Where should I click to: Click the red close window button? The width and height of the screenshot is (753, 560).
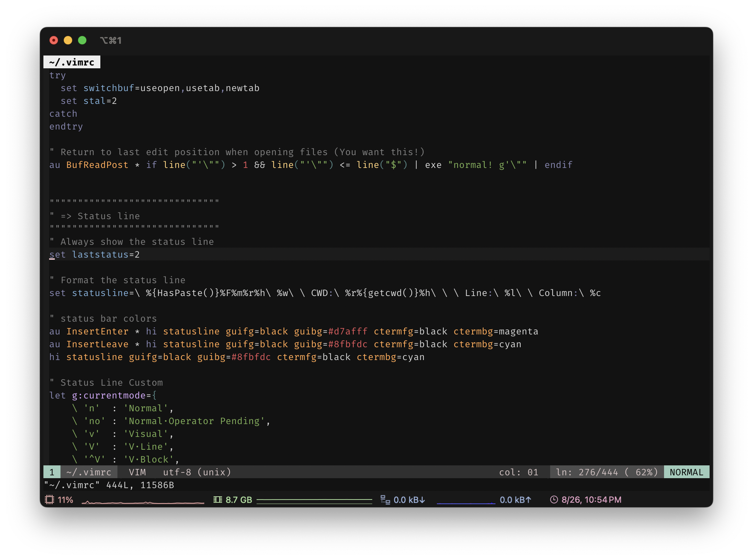tap(54, 40)
